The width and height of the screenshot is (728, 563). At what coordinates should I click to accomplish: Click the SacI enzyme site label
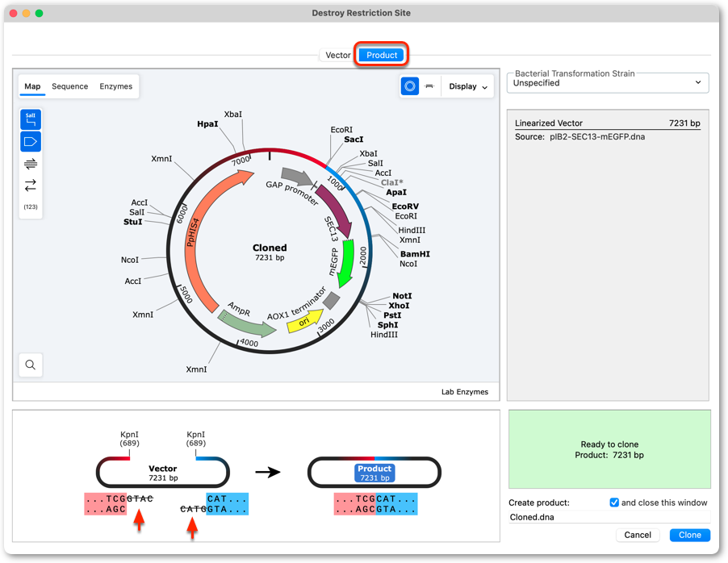354,140
